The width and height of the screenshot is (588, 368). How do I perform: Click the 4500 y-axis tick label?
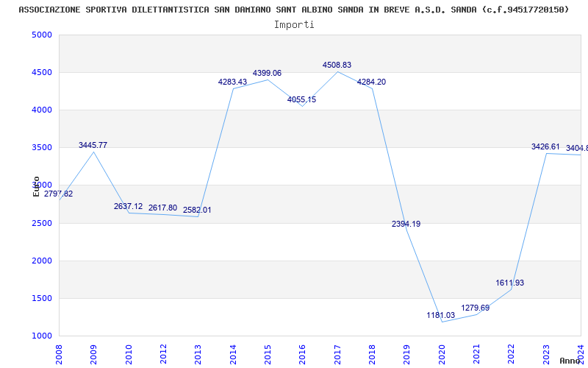42,72
